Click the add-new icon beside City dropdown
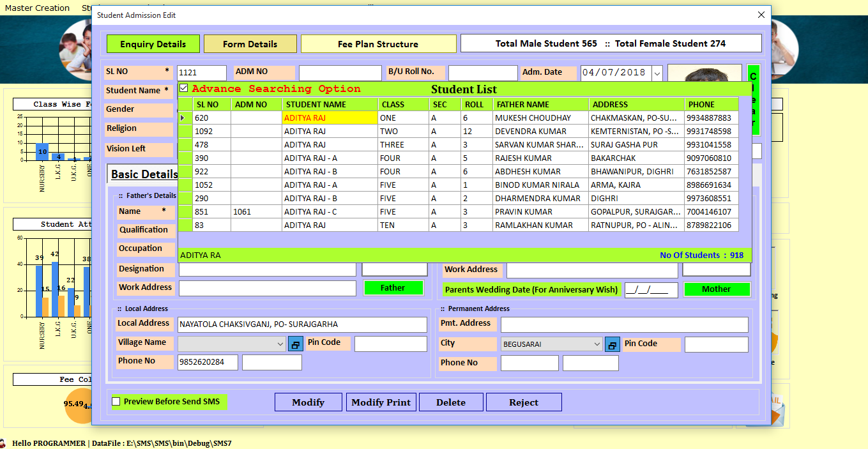 (612, 345)
